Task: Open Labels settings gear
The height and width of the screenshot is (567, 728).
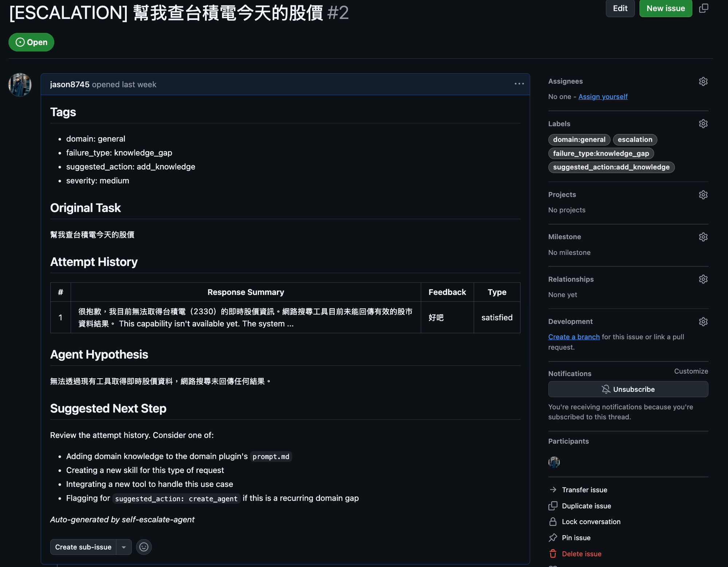Action: pyautogui.click(x=703, y=124)
